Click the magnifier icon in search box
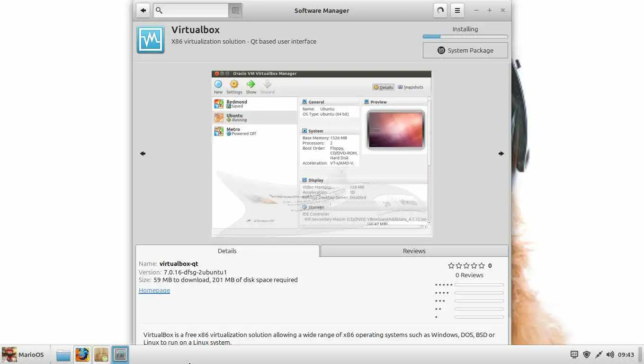Viewport: 644px width, 364px height. pos(159,10)
